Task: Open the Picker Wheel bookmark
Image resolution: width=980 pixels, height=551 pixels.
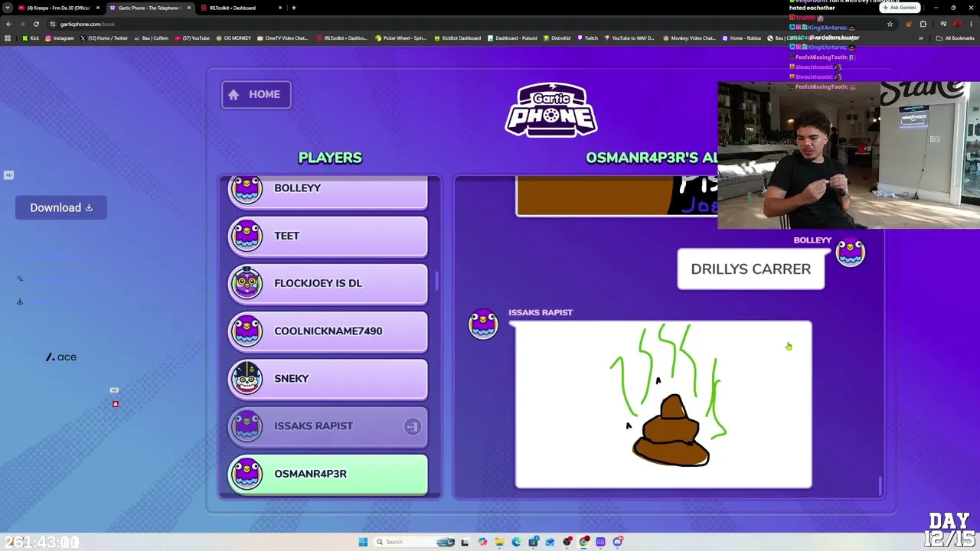Action: click(x=400, y=38)
